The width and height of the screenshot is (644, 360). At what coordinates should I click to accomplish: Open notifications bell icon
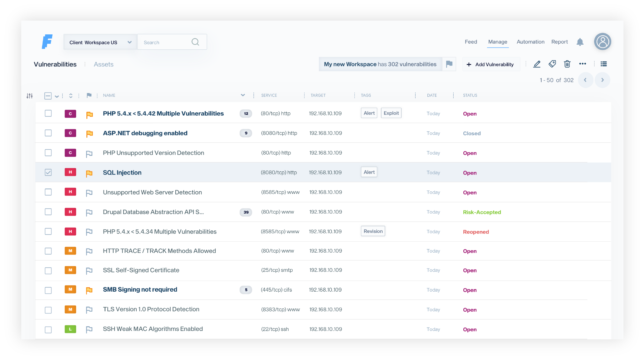point(580,42)
